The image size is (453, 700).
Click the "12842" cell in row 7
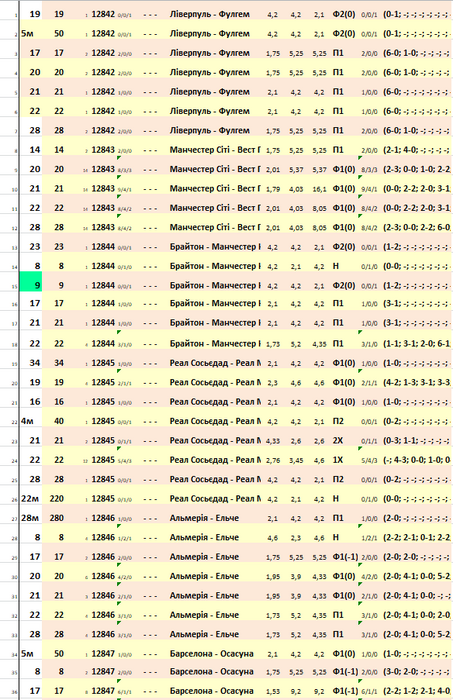103,130
